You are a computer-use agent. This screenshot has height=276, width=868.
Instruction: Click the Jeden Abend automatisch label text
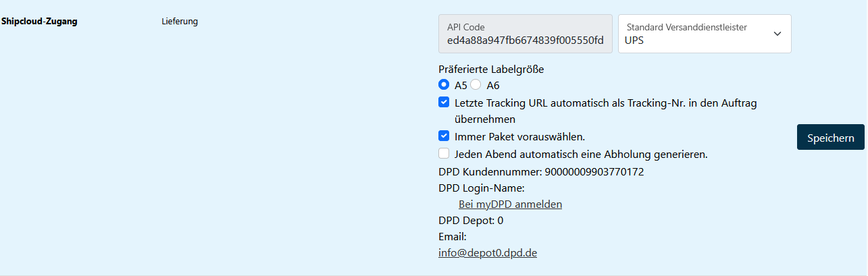click(x=581, y=154)
